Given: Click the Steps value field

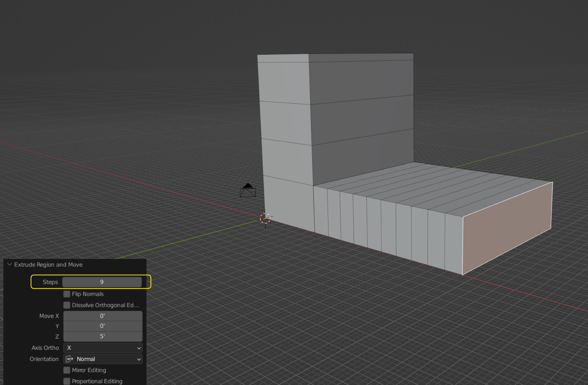Looking at the screenshot, I should 102,282.
